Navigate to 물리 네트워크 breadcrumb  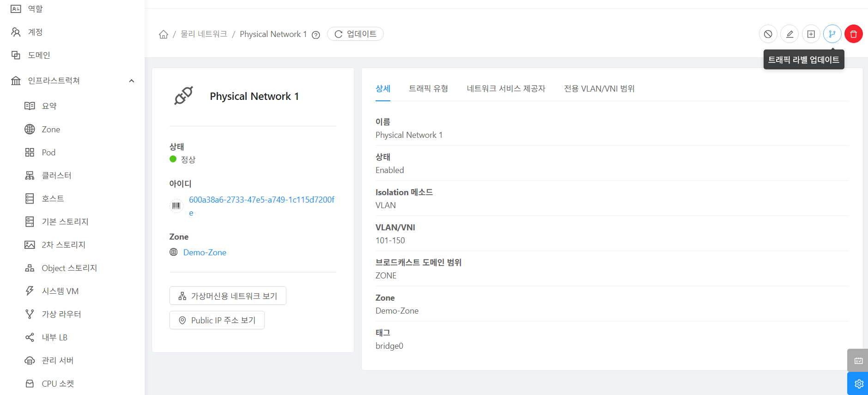(x=204, y=34)
